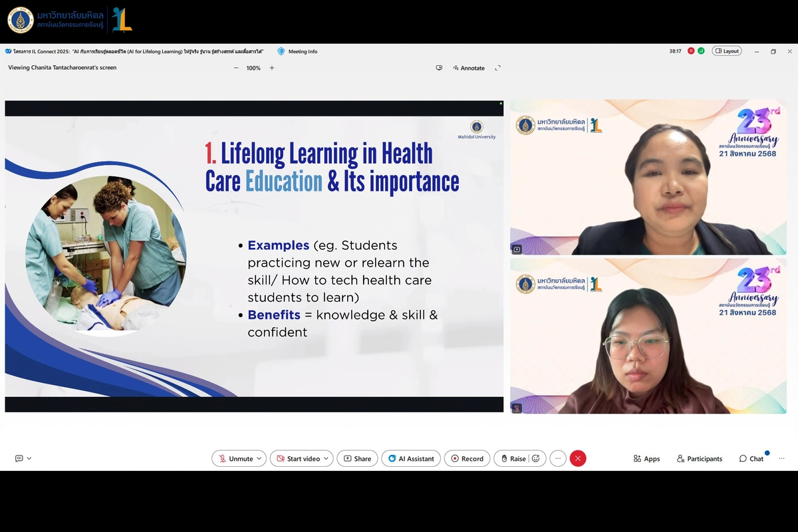
Task: Show the Participants panel
Action: coord(699,459)
